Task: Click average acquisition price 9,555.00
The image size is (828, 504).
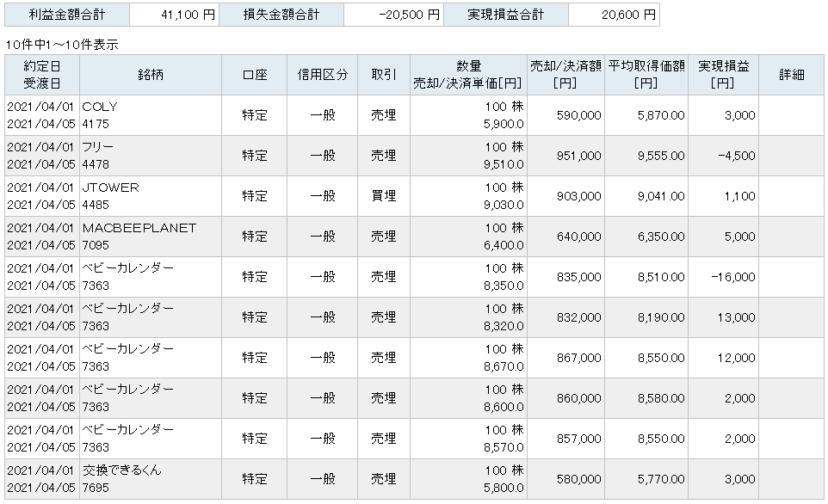Action: (x=661, y=156)
